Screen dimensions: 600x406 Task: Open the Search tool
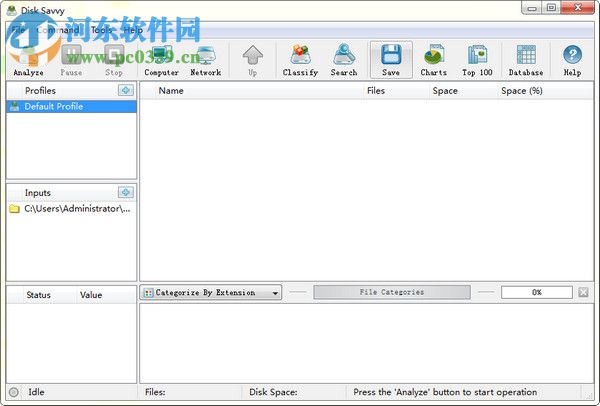click(344, 60)
